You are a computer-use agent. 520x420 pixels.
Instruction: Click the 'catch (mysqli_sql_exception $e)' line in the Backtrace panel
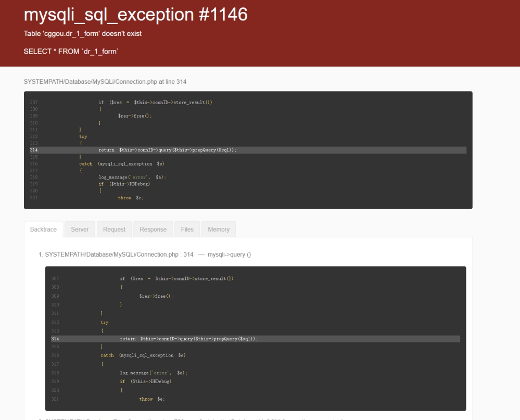click(x=143, y=355)
